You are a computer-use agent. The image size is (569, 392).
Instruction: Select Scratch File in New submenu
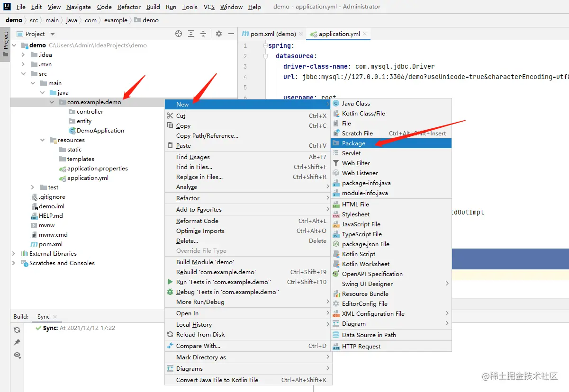tap(391, 133)
